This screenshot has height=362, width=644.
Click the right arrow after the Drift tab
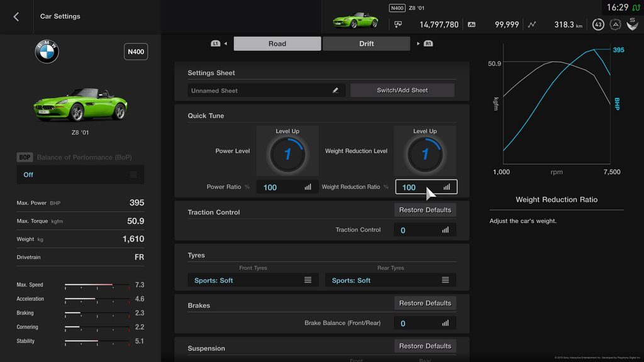[x=418, y=43]
